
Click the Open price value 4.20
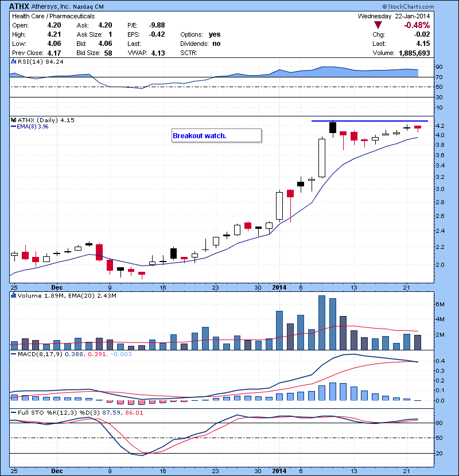point(54,25)
